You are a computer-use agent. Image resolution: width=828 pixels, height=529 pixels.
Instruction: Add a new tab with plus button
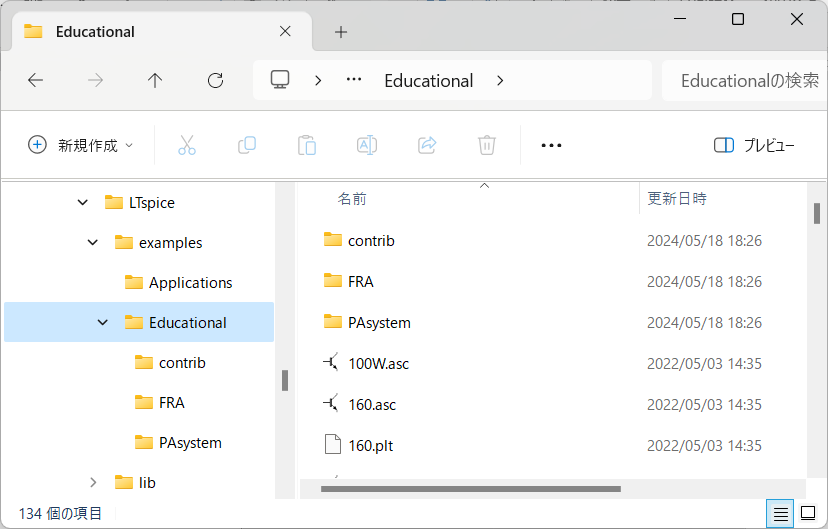(341, 32)
